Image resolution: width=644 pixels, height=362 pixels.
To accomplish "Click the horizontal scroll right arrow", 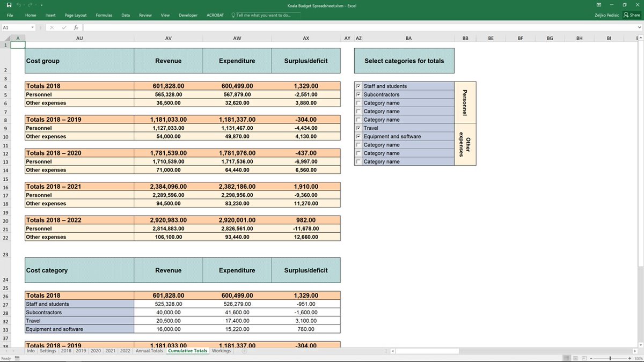I will click(634, 351).
